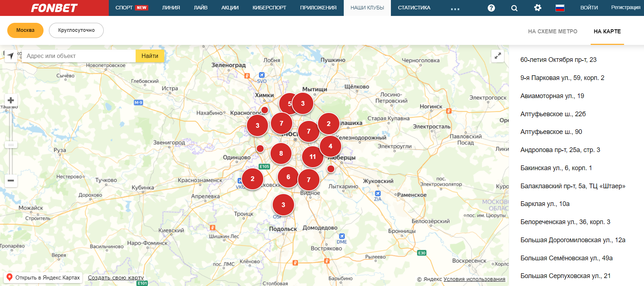Viewport: 644px width, 286px height.
Task: Click the three-dots more menu icon
Action: point(455,9)
